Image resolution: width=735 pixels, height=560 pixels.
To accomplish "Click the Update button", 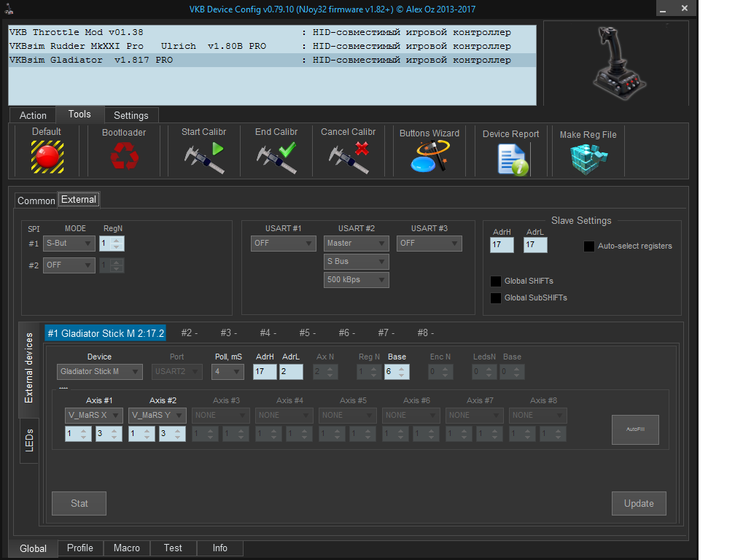I will coord(639,503).
